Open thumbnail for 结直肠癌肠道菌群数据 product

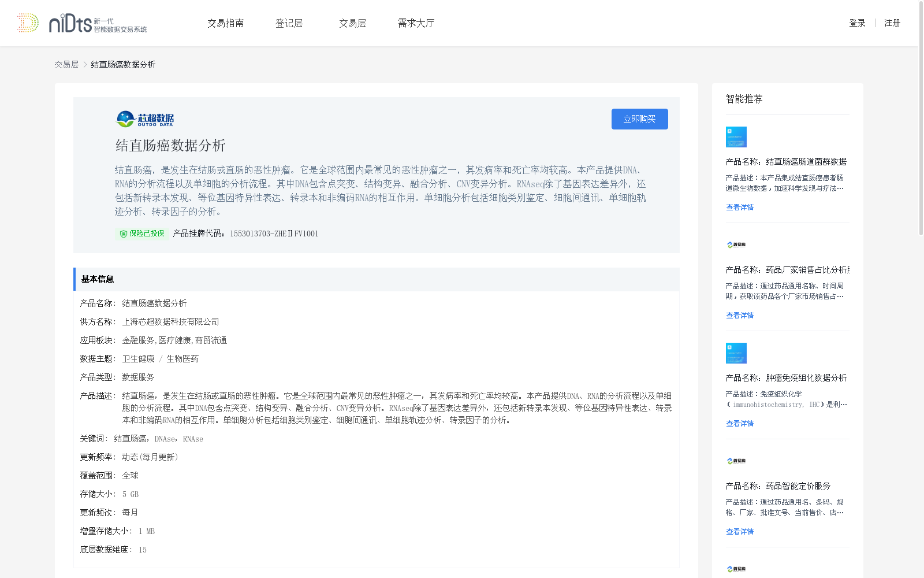coord(736,137)
